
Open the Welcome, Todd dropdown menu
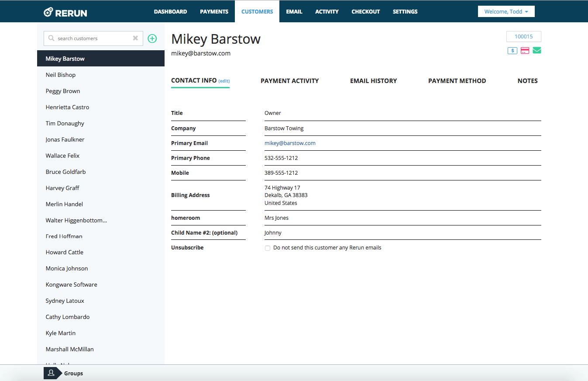click(x=506, y=12)
